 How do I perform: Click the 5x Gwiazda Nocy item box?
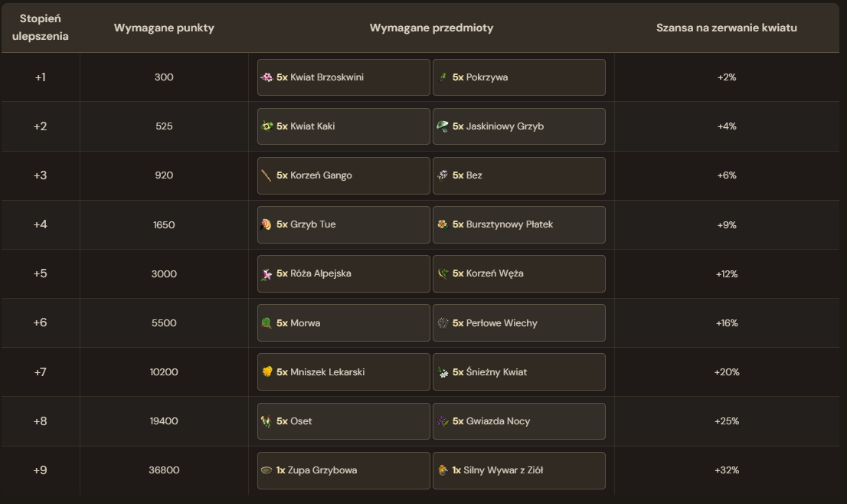tap(519, 421)
